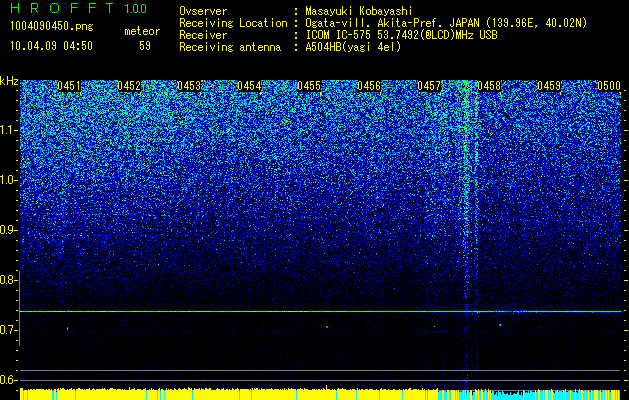This screenshot has height=400, width=629.
Task: Click the 0.7 kHz axis label
Action: click(8, 330)
